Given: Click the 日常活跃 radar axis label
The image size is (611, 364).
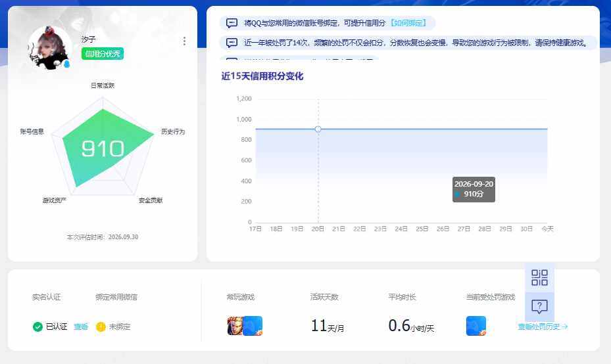Looking at the screenshot, I should [x=103, y=85].
